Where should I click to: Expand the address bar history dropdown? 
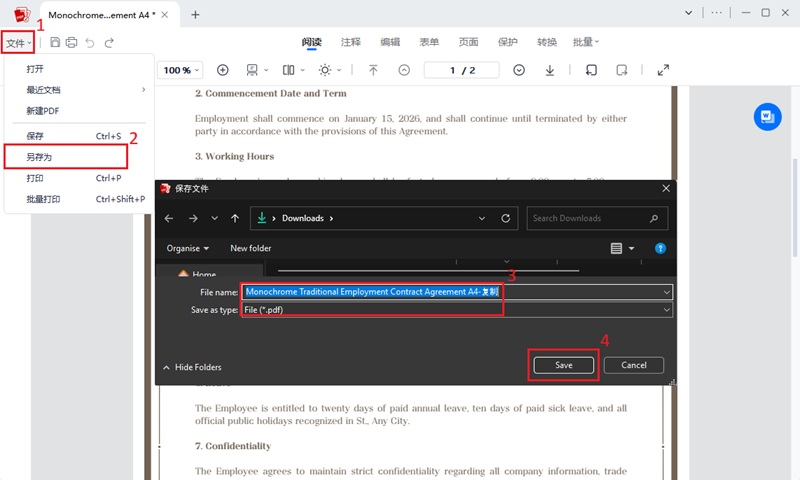[482, 218]
